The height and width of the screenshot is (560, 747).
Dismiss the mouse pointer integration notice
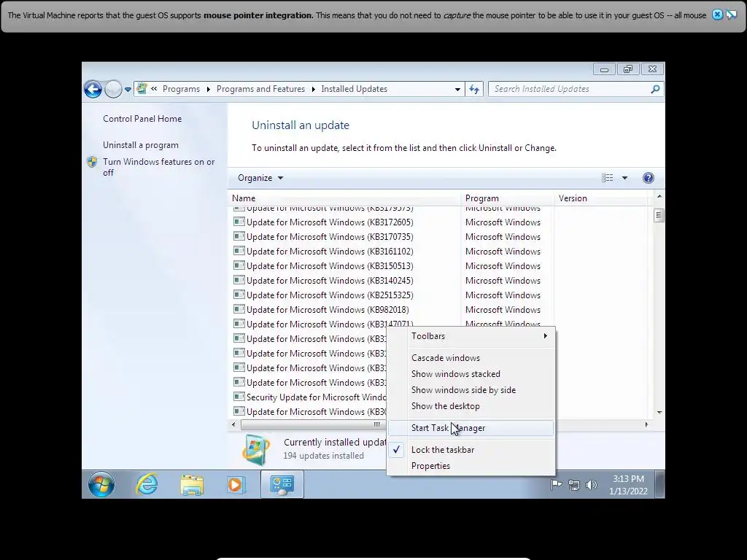tap(717, 15)
